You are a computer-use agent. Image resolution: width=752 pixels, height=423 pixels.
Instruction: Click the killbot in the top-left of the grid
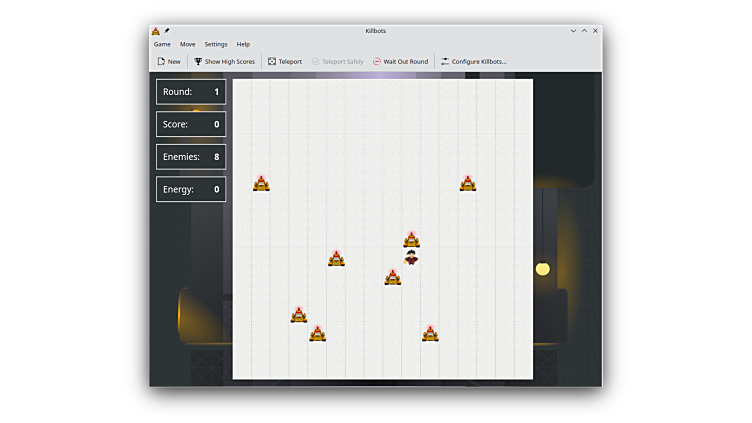click(x=261, y=183)
